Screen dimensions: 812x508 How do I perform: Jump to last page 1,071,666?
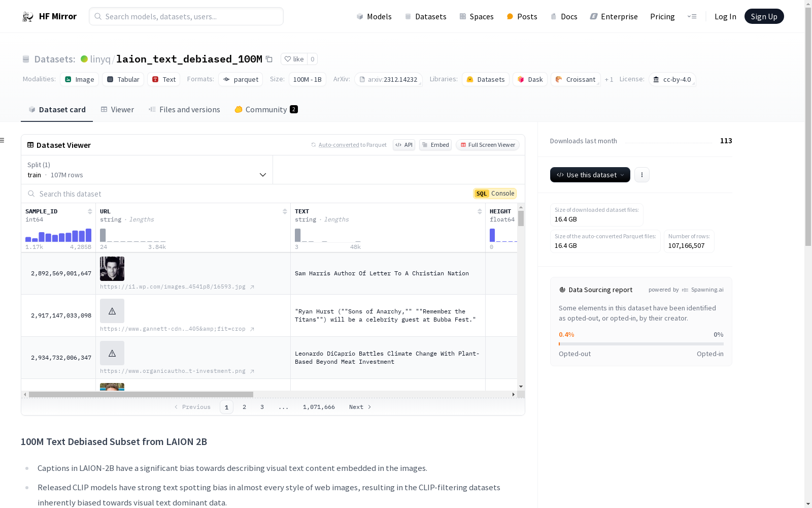319,407
